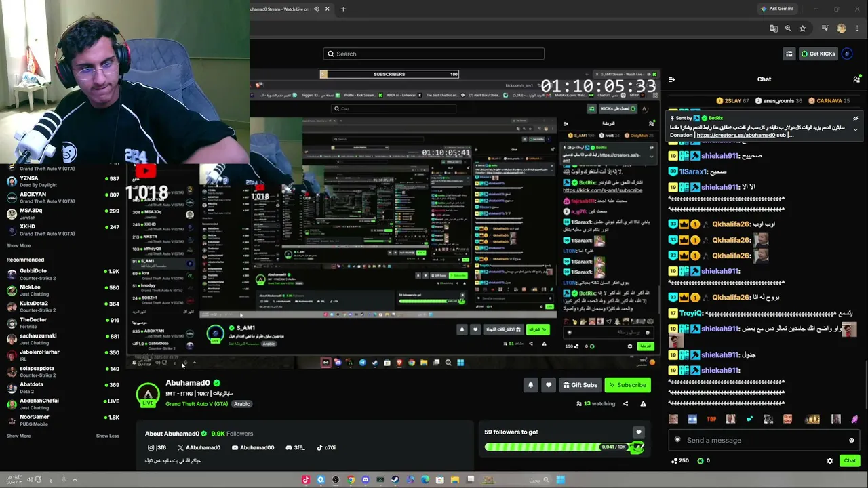Open the Abuhamad00 YouTube link
The height and width of the screenshot is (488, 868).
point(253,447)
